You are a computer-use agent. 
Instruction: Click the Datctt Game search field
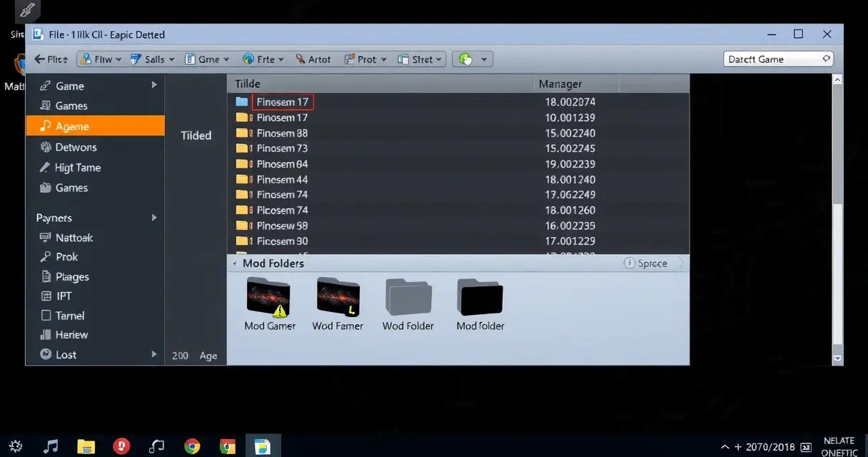coord(778,59)
